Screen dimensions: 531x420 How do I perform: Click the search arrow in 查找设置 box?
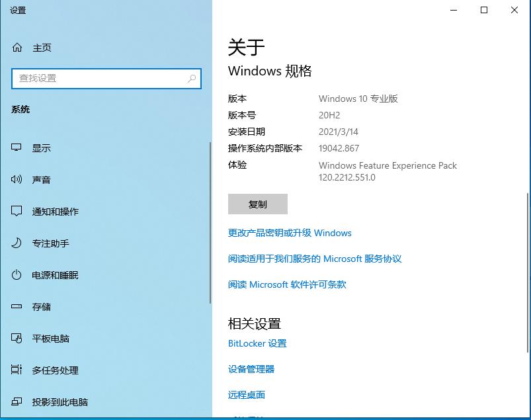[x=192, y=79]
